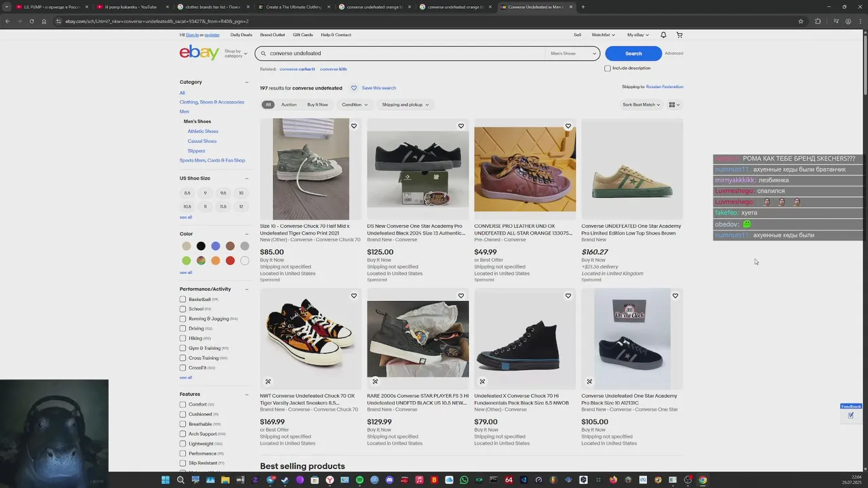This screenshot has width=868, height=488.
Task: Open the Brand Outlet menu link
Action: pyautogui.click(x=273, y=35)
